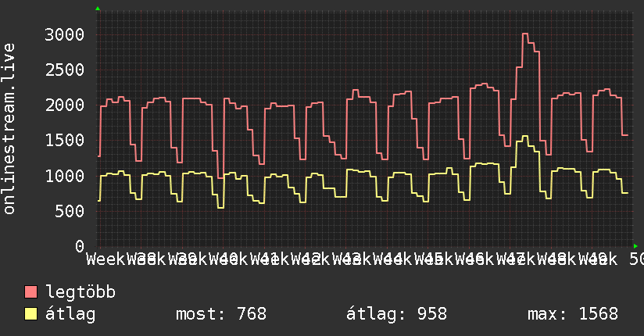Viewport: 644px width, 336px height.
Task: Click the onlinestream.live vertical axis title
Action: click(x=9, y=129)
